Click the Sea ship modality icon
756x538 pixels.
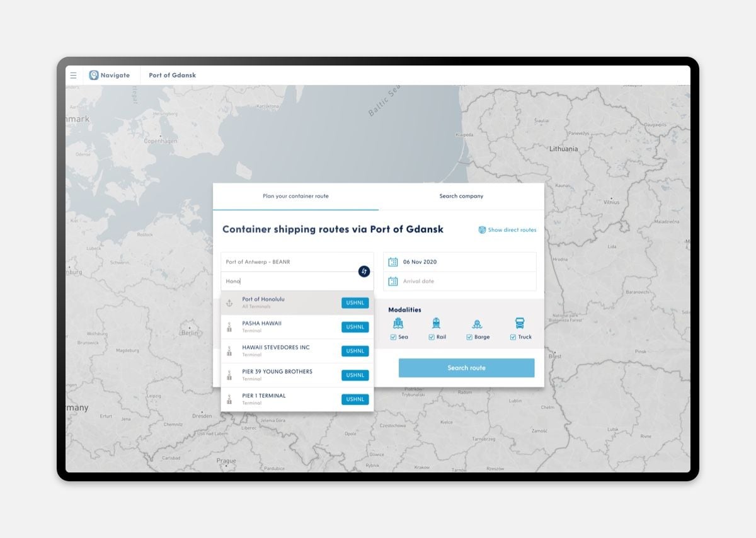pyautogui.click(x=398, y=324)
